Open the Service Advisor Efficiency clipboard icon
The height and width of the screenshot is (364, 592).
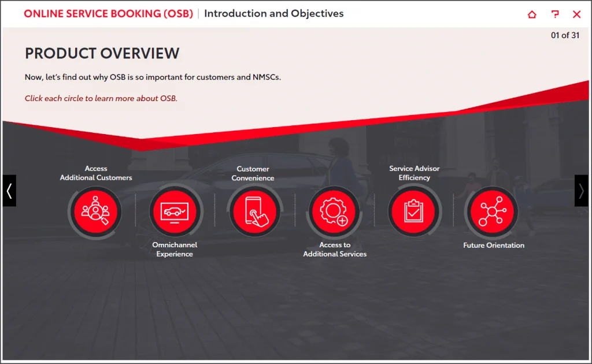[x=413, y=211]
